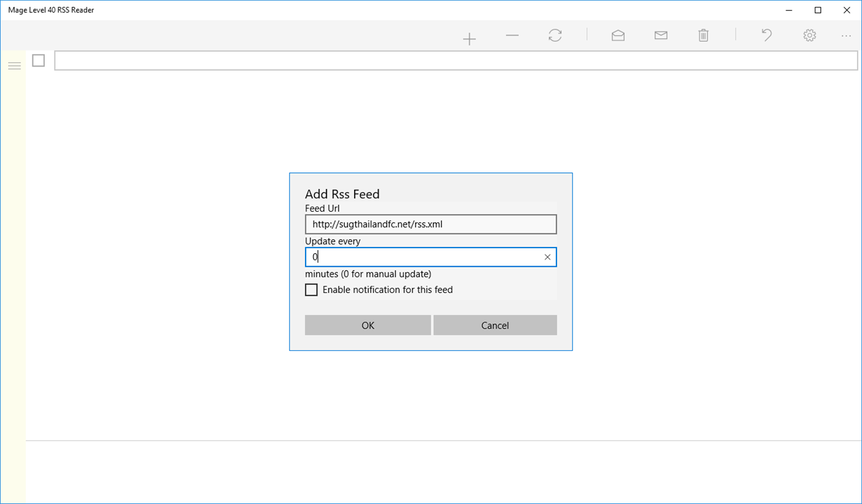
Task: Mark as read with open envelope icon
Action: [618, 35]
